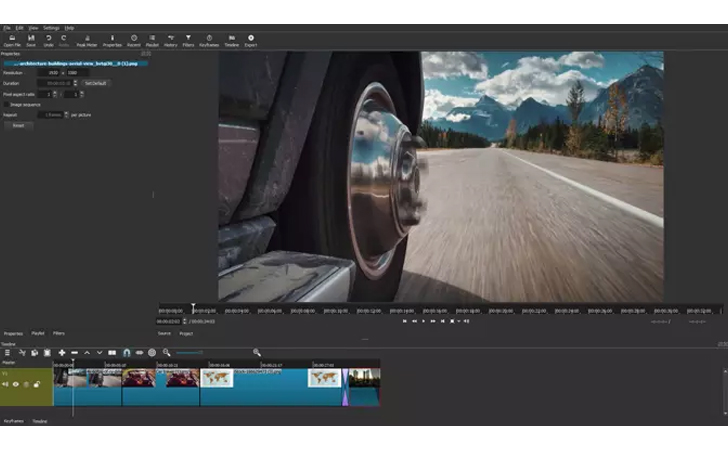Click the Export toolbar icon

pyautogui.click(x=251, y=41)
